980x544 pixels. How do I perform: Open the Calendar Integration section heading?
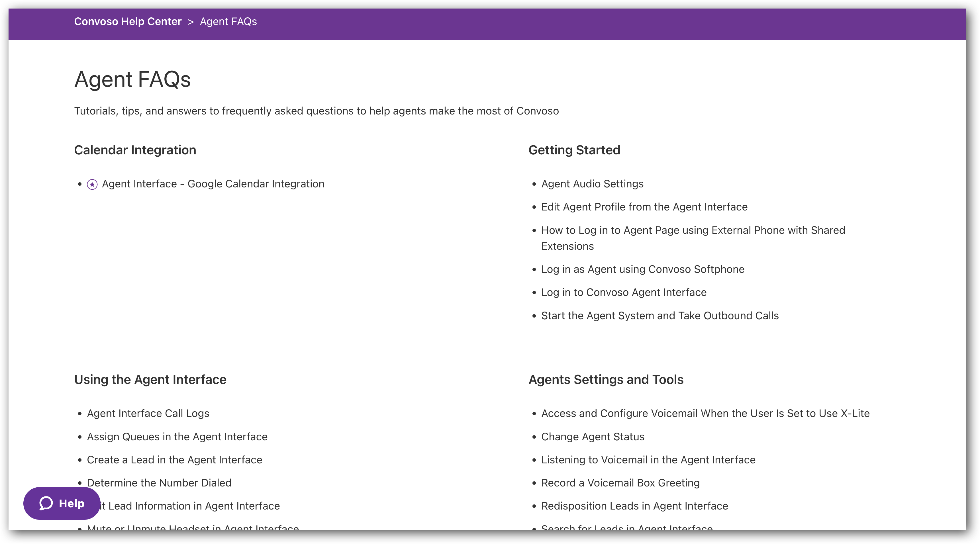[x=135, y=150]
